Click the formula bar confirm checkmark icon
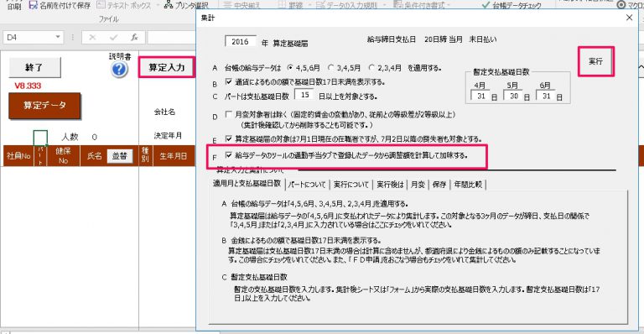Viewport: 644px width, 334px height. click(x=113, y=38)
